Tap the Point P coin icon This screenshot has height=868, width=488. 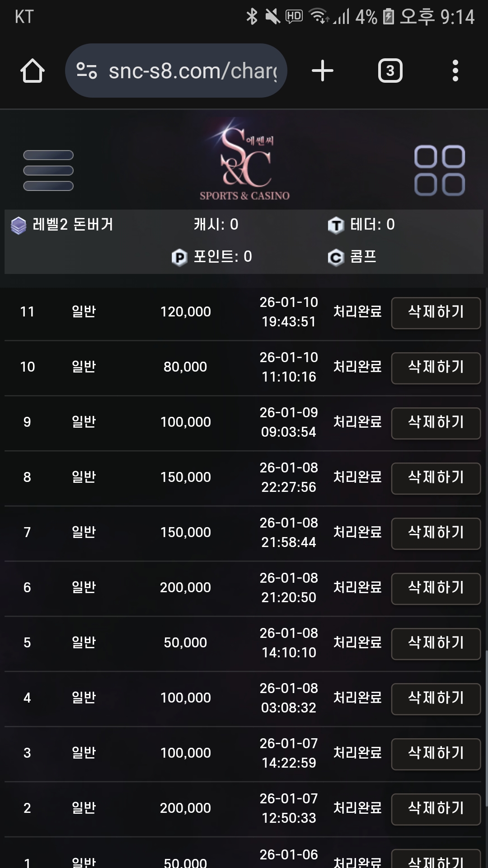179,257
